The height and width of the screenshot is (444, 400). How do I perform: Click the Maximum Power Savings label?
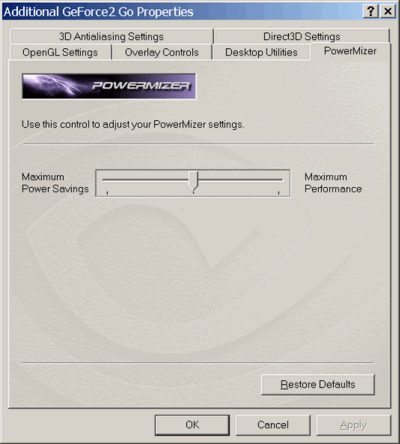pyautogui.click(x=55, y=183)
